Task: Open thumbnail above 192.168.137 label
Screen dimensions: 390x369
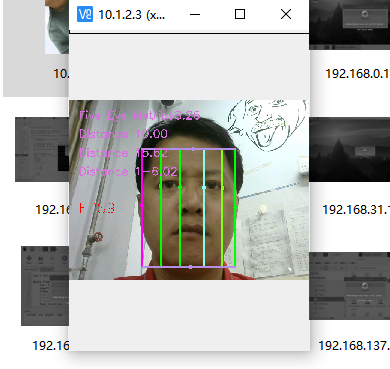Action: pyautogui.click(x=350, y=286)
